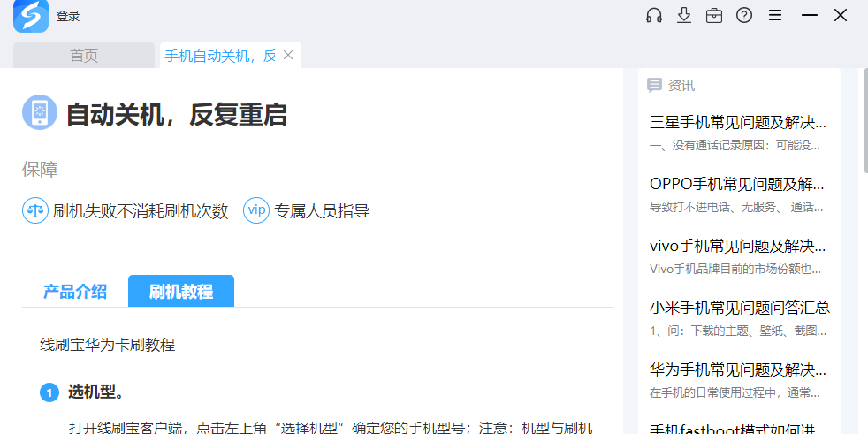Screen dimensions: 868x434
Task: Click the phone reboot icon beside title
Action: tap(40, 112)
